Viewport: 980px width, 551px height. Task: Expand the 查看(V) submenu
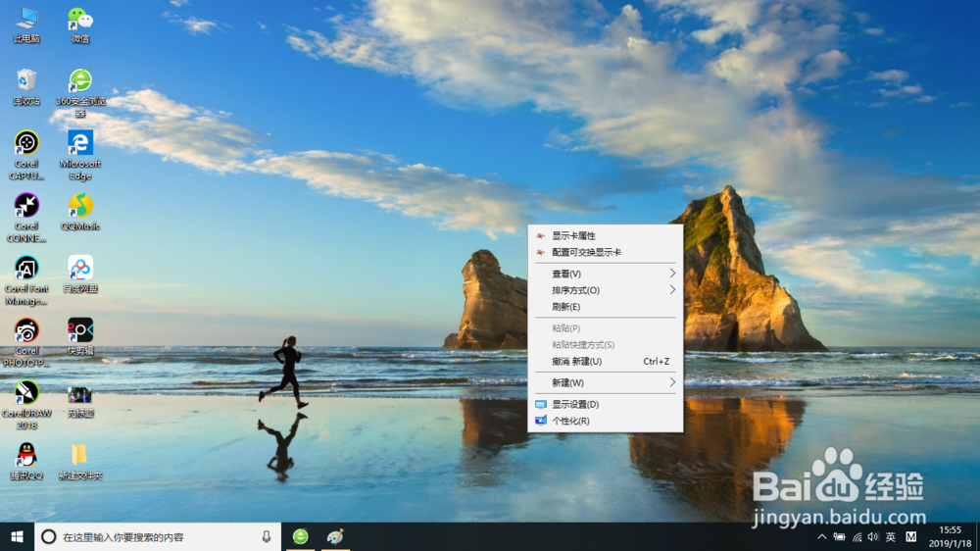point(605,274)
